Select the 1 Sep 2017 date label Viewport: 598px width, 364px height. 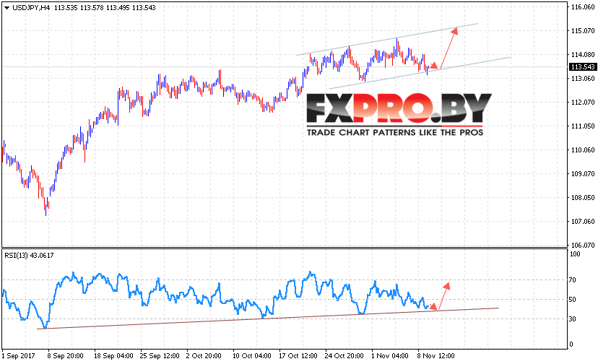click(x=18, y=355)
